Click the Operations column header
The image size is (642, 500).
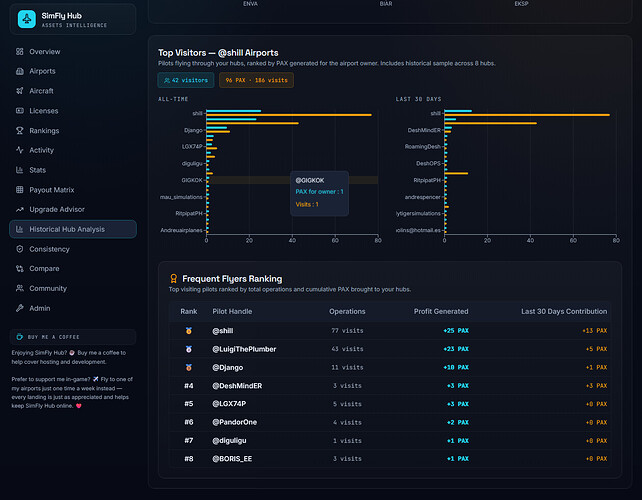[347, 312]
